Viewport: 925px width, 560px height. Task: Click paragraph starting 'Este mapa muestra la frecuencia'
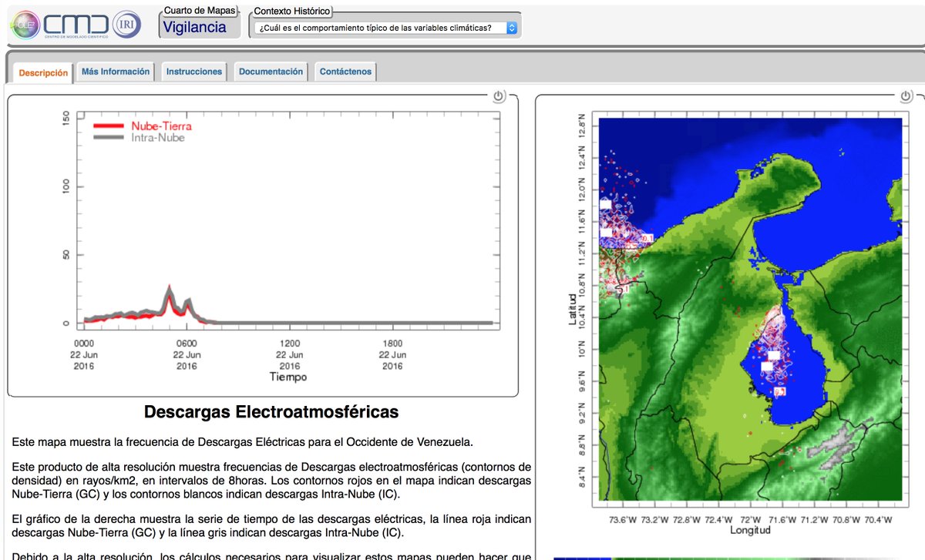click(x=242, y=442)
